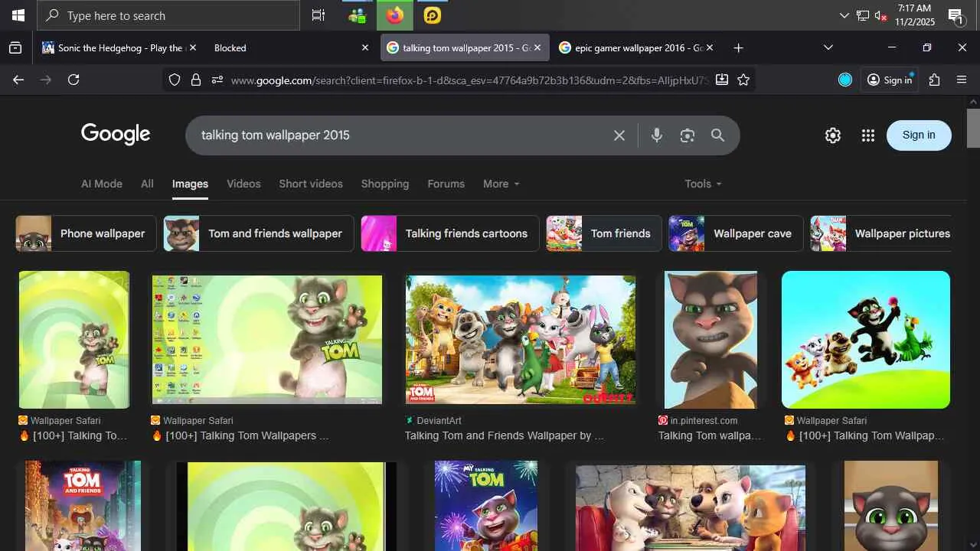Reload the current page
Viewport: 980px width, 551px height.
point(73,80)
